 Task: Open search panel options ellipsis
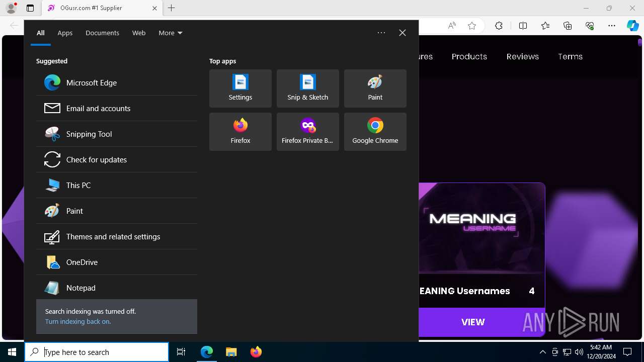coord(381,33)
